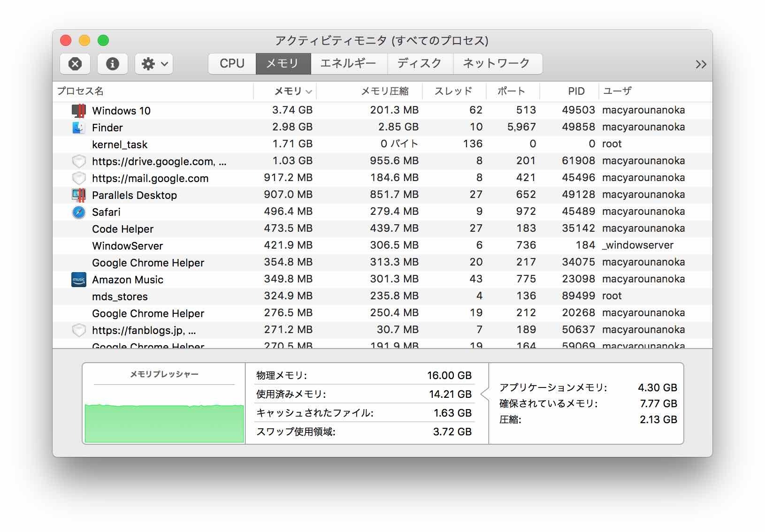Click スワップ使用領域 value 3.72 GB
This screenshot has height=532, width=765.
tap(452, 432)
